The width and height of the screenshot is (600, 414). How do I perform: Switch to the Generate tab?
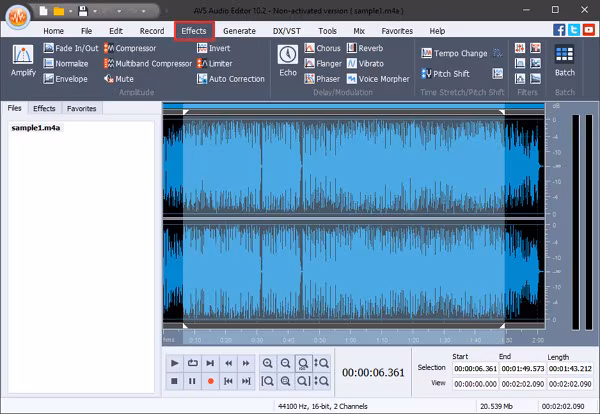pyautogui.click(x=240, y=31)
